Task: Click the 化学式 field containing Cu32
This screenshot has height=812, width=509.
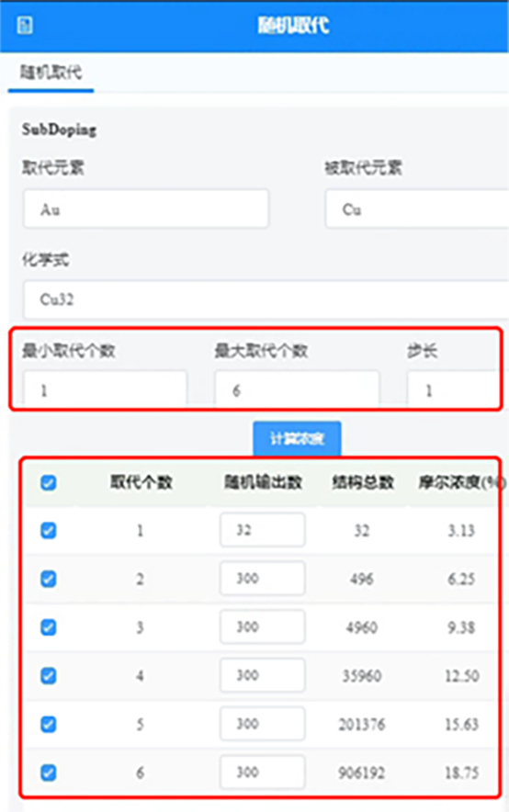Action: 266,299
